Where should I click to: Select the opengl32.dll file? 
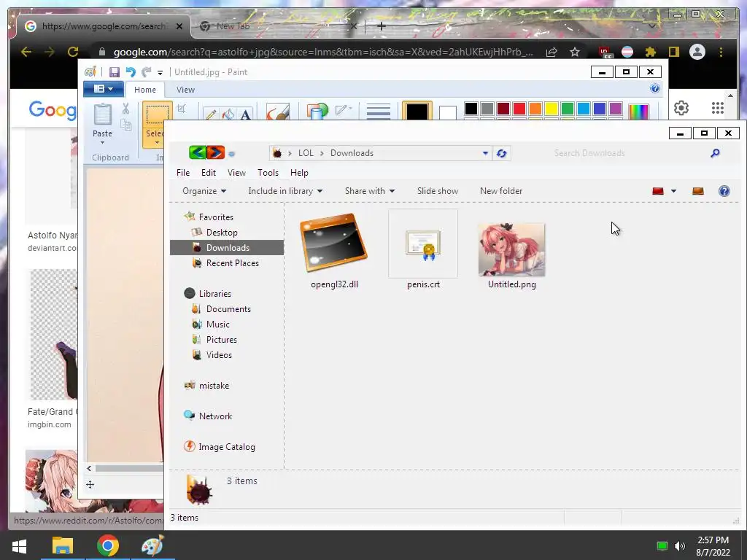click(334, 251)
